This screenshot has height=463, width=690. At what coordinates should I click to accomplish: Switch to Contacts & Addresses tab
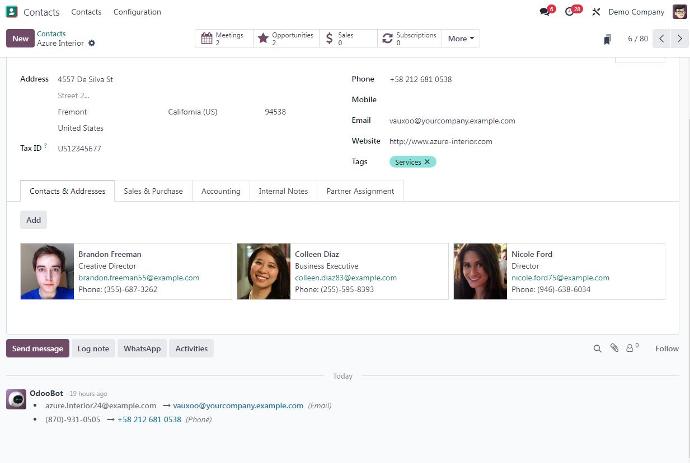pyautogui.click(x=67, y=191)
